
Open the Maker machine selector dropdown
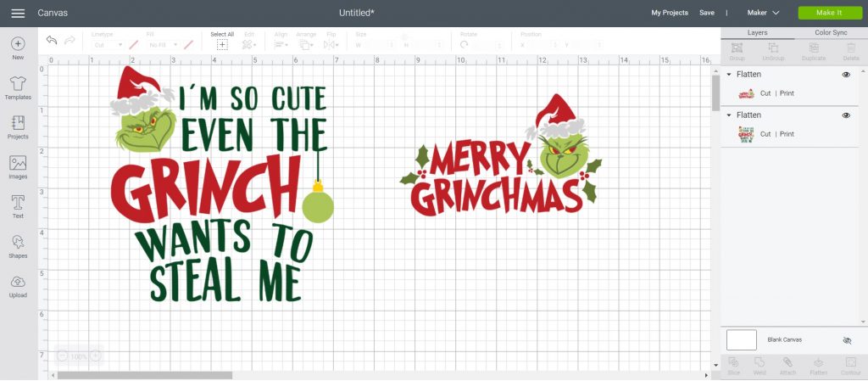[763, 13]
